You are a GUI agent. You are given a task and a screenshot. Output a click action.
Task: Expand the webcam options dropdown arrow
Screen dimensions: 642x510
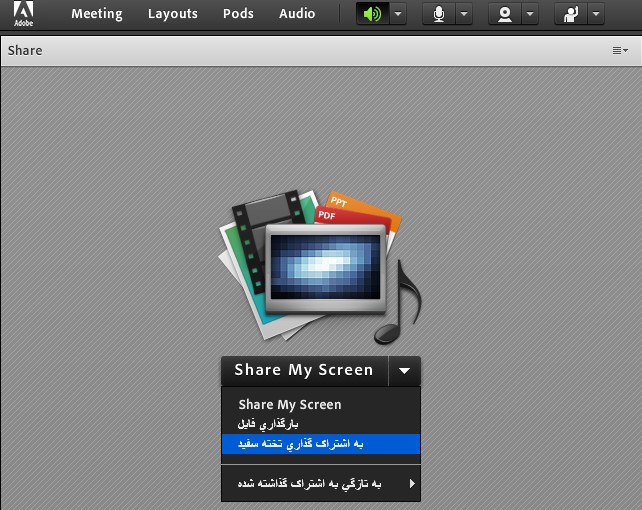point(530,14)
